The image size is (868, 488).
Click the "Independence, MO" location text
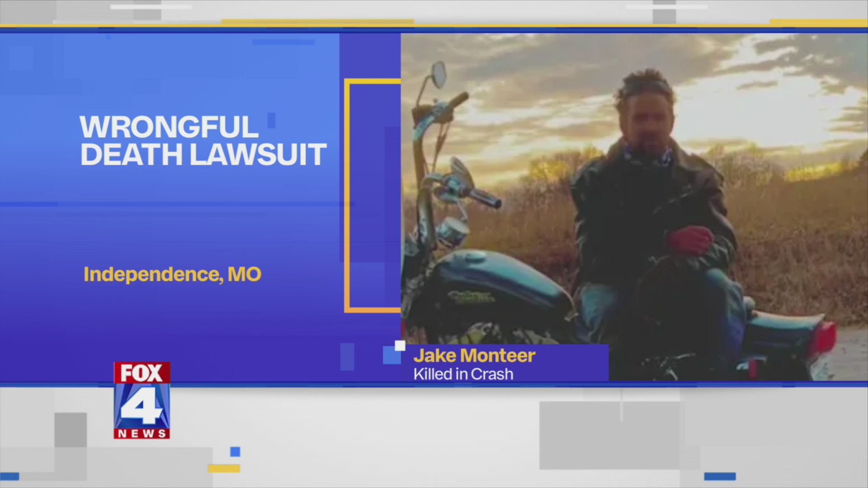coord(172,275)
